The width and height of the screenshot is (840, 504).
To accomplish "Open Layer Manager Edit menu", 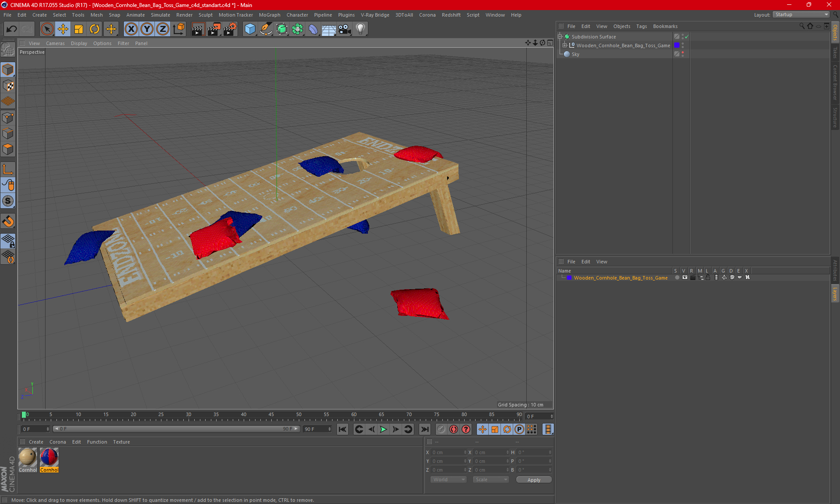I will click(x=585, y=262).
